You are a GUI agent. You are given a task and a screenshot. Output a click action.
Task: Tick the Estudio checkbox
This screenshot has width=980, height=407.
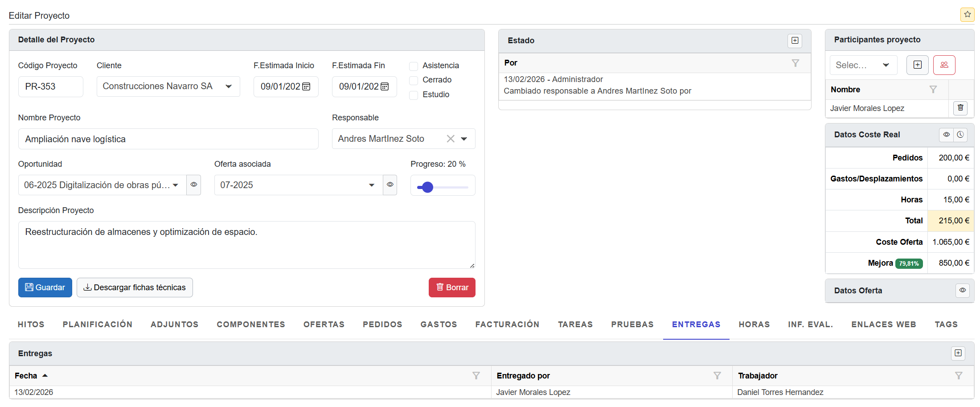pos(414,95)
